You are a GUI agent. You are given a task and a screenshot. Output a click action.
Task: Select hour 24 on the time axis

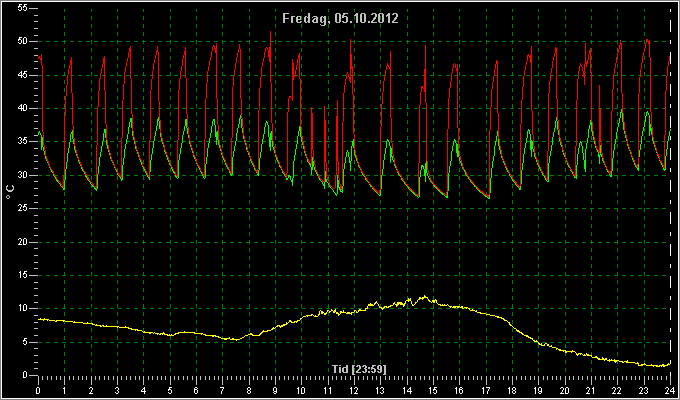(670, 390)
